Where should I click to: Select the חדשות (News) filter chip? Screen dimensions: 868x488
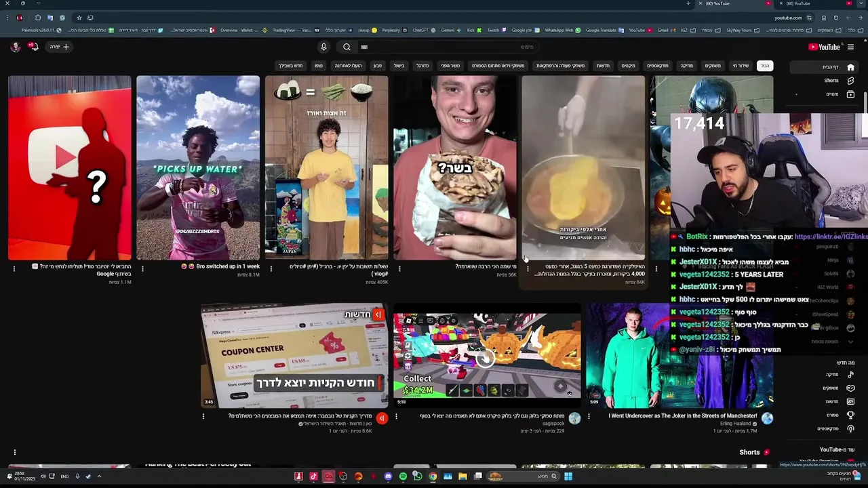(x=603, y=66)
